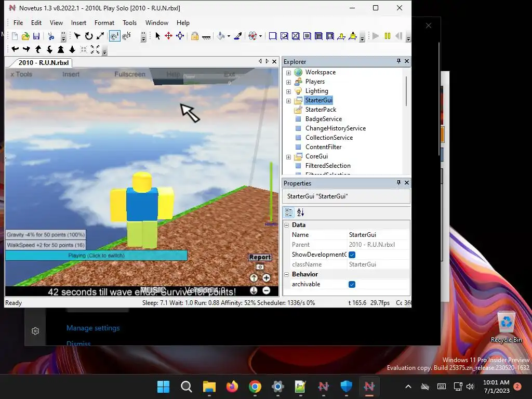This screenshot has height=399, width=532.
Task: Click the Lock padlock tool icon
Action: [x=195, y=36]
